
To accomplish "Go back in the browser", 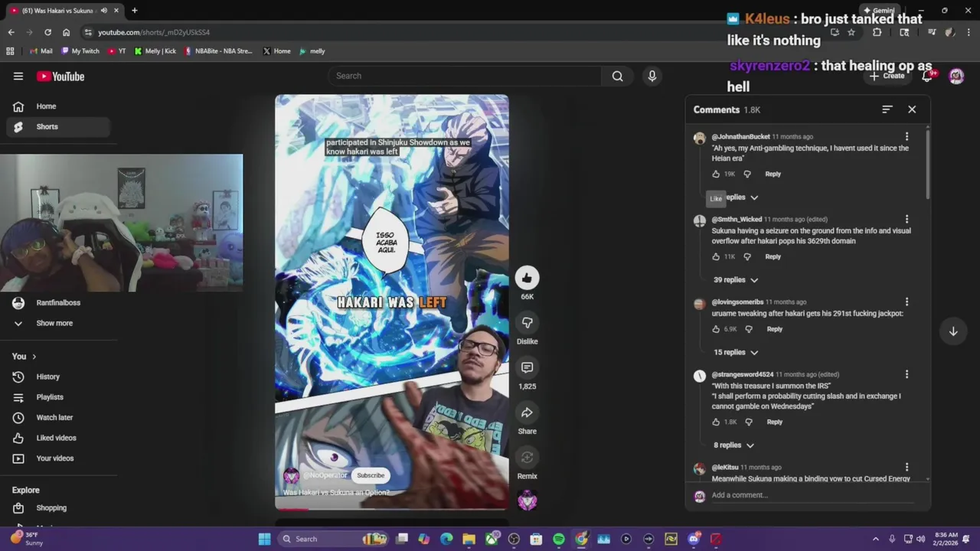I will pyautogui.click(x=11, y=32).
